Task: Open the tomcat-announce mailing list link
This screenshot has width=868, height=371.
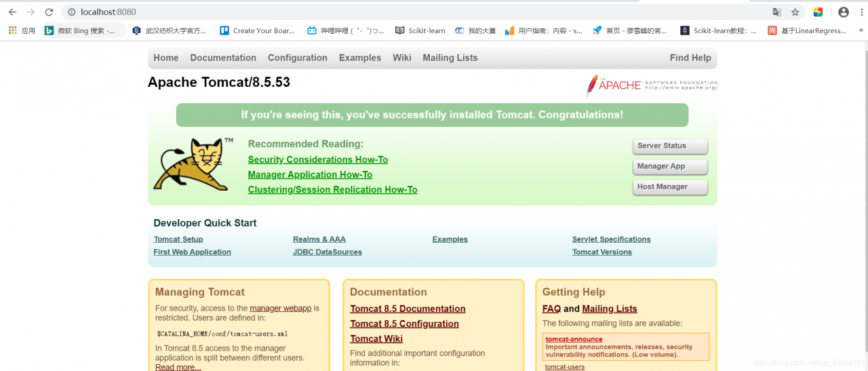Action: (574, 339)
